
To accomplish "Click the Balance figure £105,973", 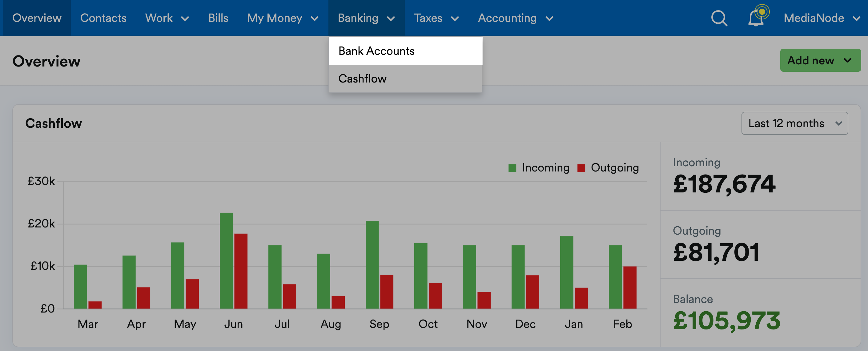I will (726, 322).
